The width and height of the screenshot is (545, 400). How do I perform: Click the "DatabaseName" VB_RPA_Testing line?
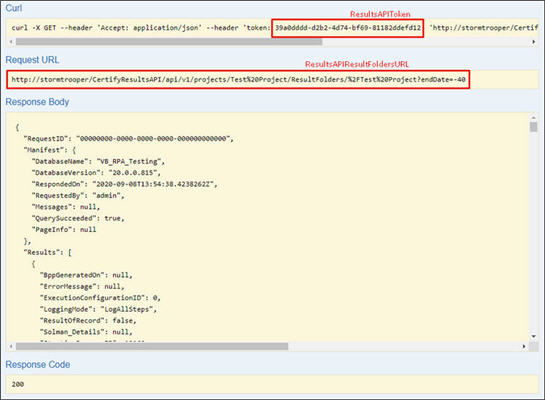pyautogui.click(x=98, y=162)
